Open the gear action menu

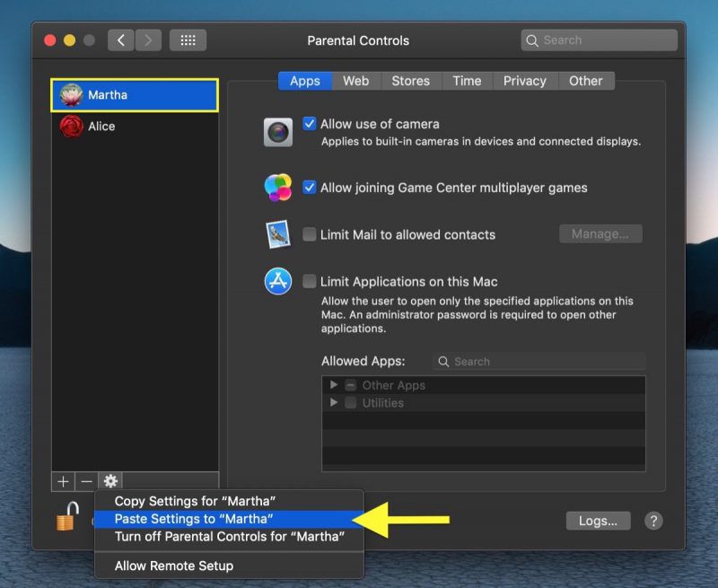pos(109,481)
